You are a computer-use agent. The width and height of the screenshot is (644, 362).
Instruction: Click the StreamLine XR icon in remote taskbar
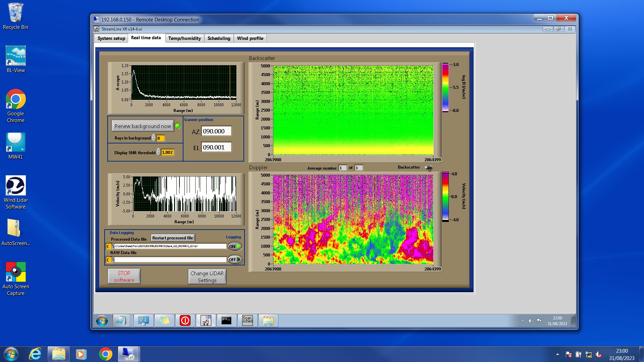(x=206, y=321)
